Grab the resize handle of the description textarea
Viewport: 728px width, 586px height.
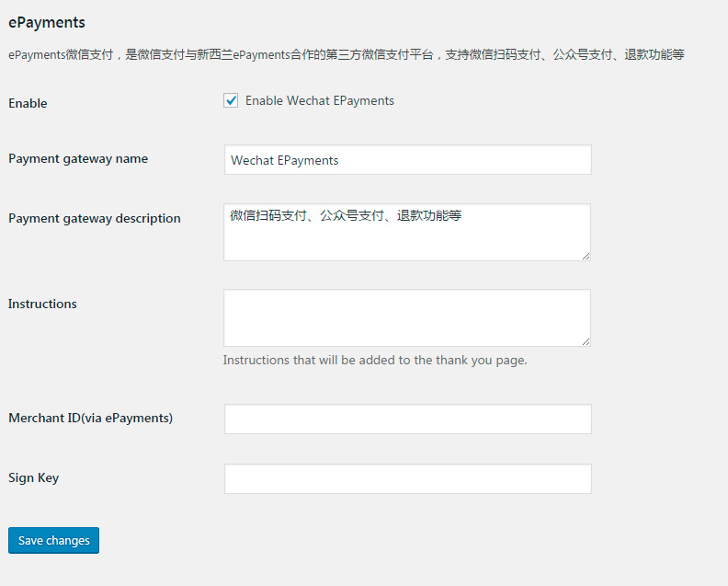586,256
